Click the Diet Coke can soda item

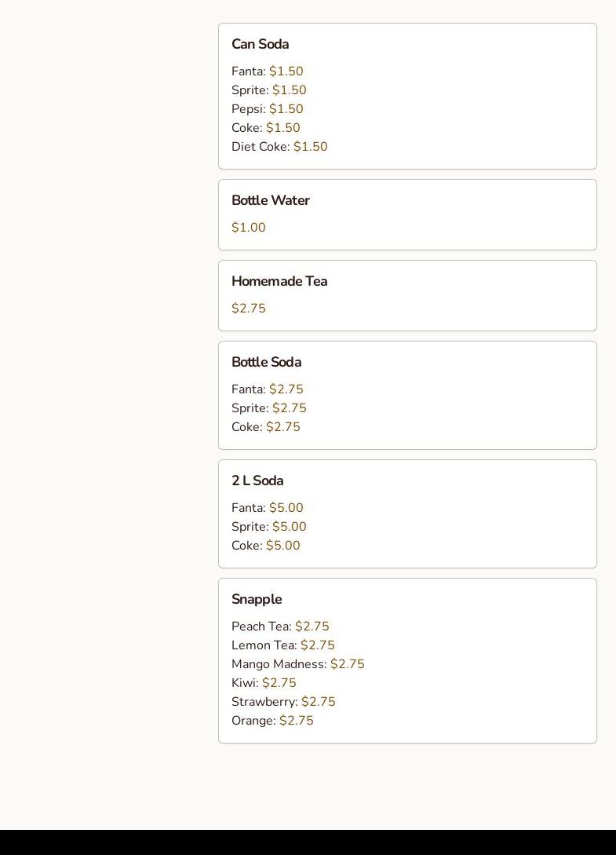279,147
